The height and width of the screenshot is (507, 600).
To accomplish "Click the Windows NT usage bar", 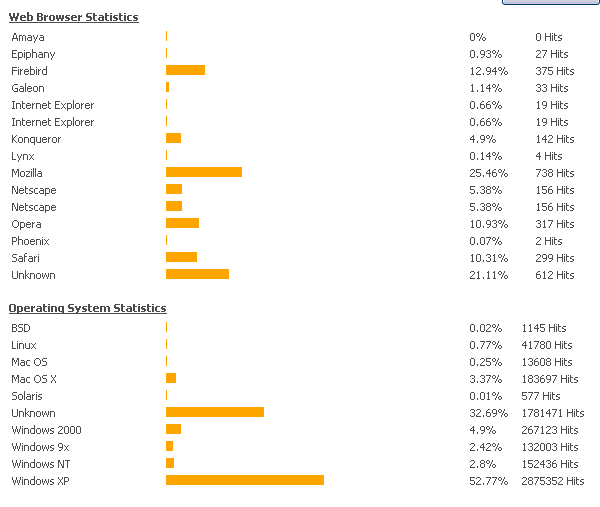I will coord(170,463).
